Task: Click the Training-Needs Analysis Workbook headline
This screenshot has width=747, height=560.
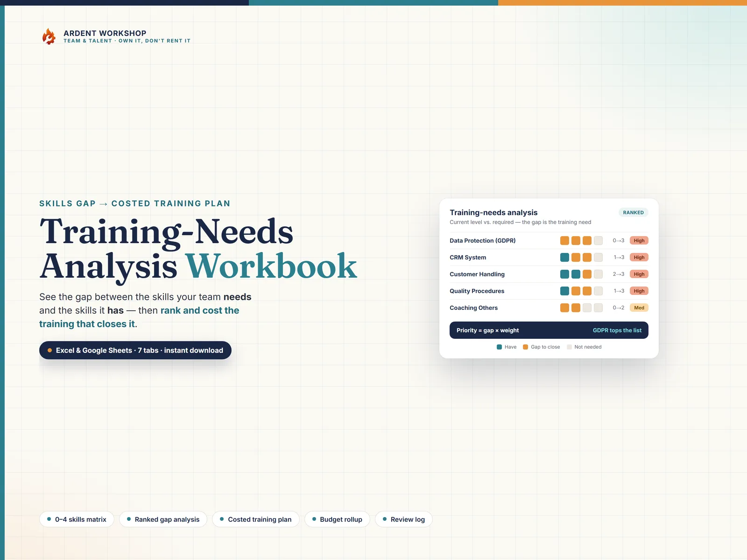Action: (x=198, y=249)
